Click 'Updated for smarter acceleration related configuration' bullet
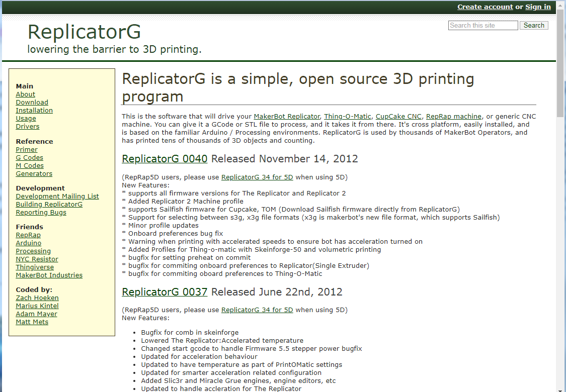Viewport: 566px width, 392px height. pyautogui.click(x=231, y=372)
